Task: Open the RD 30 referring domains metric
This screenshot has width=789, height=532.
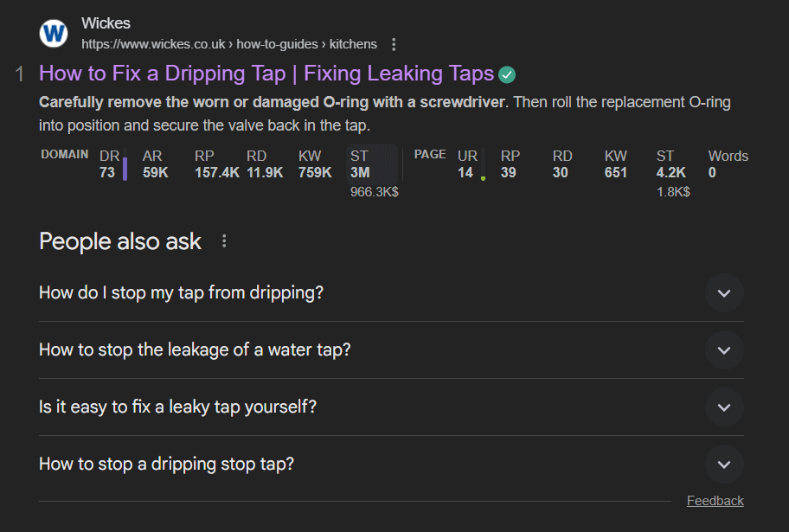Action: pyautogui.click(x=561, y=164)
